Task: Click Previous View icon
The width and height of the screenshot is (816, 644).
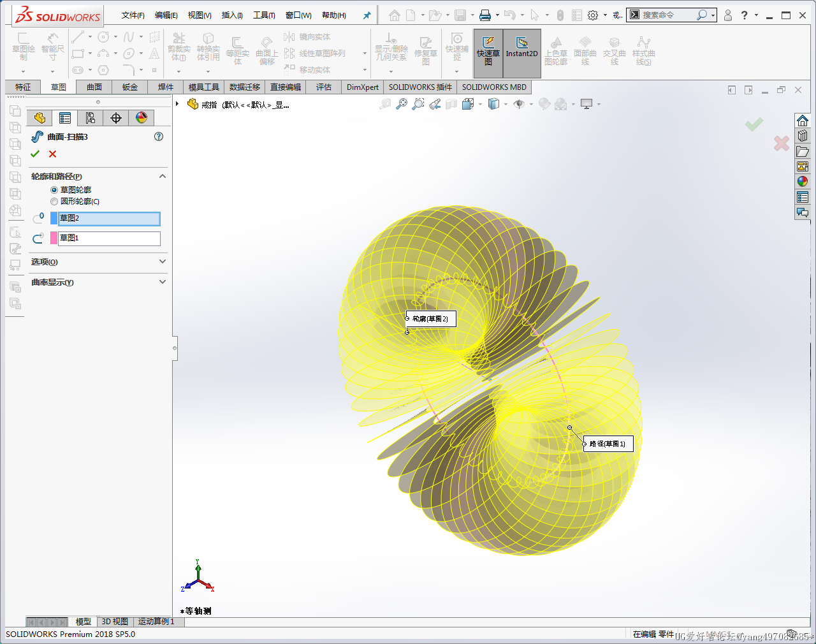Action: click(x=435, y=104)
